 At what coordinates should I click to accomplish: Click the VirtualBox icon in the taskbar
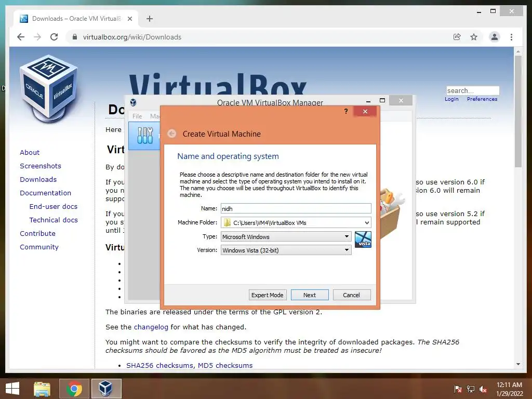coord(106,389)
